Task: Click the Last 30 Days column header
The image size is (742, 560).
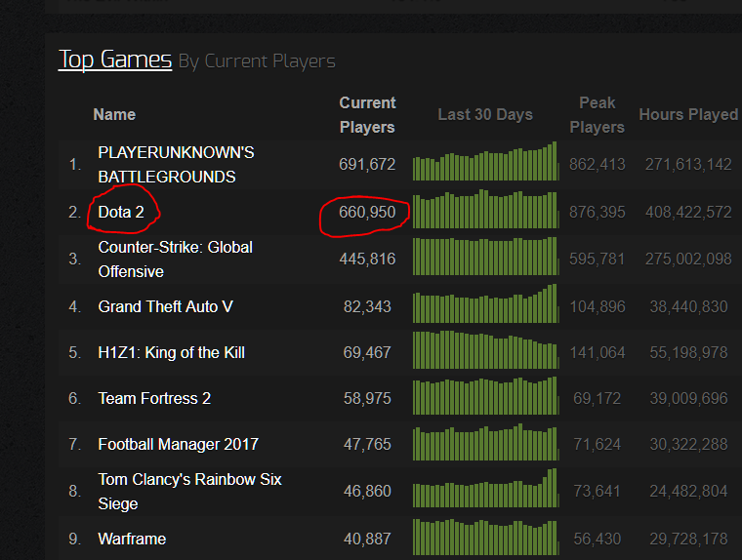Action: pyautogui.click(x=485, y=114)
